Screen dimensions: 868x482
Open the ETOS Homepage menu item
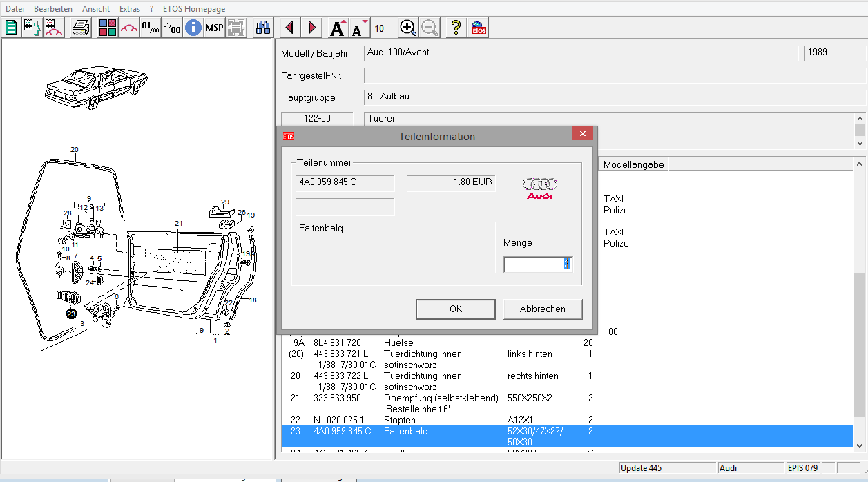coord(194,9)
